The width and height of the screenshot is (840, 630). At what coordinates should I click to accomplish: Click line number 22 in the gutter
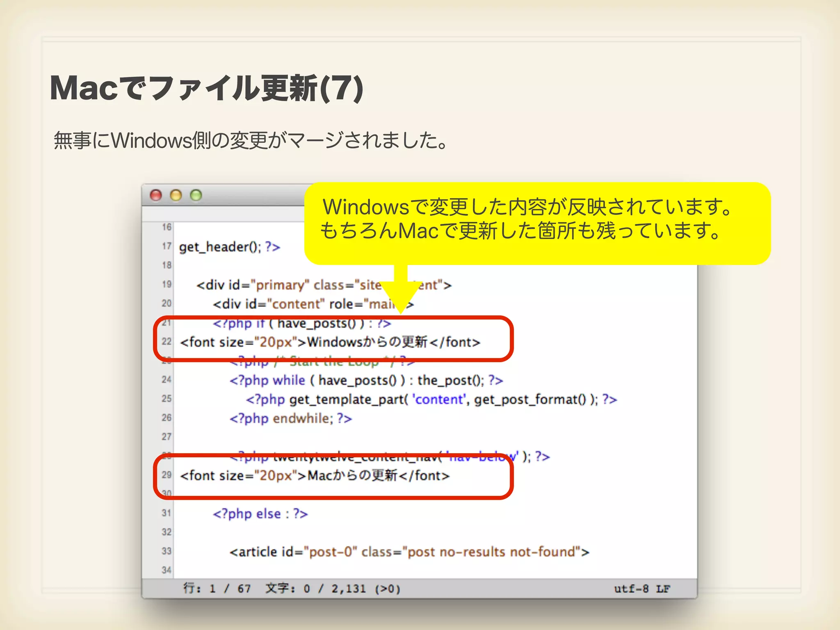click(x=167, y=342)
